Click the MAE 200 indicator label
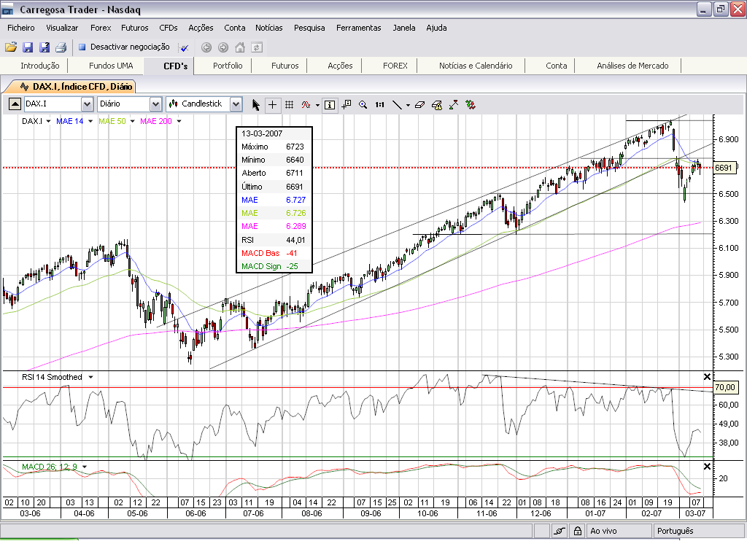Screen dimensions: 747x560 [156, 122]
